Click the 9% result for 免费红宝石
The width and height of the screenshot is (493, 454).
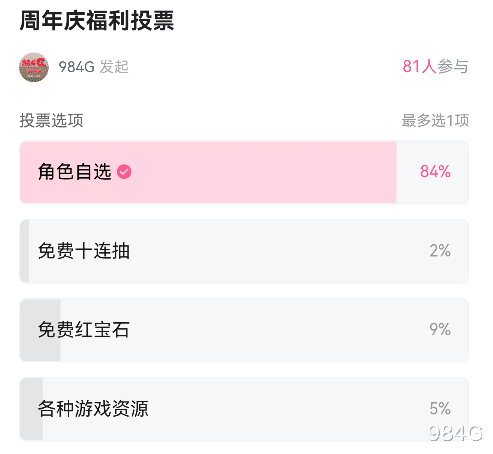pos(440,329)
